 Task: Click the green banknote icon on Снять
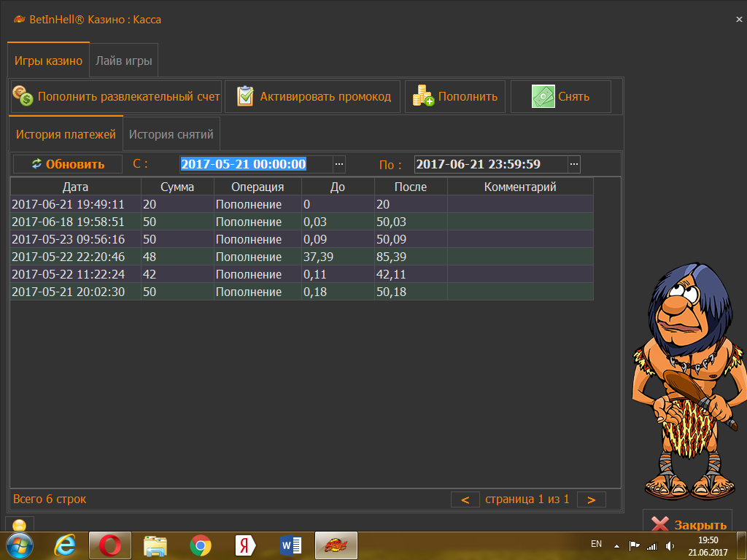pyautogui.click(x=543, y=96)
